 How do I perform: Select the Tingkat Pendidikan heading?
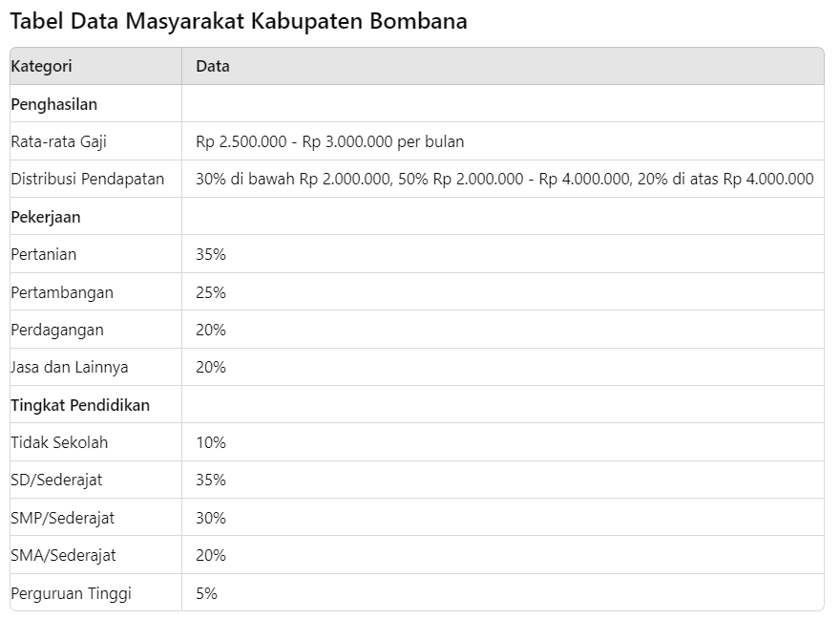click(80, 405)
